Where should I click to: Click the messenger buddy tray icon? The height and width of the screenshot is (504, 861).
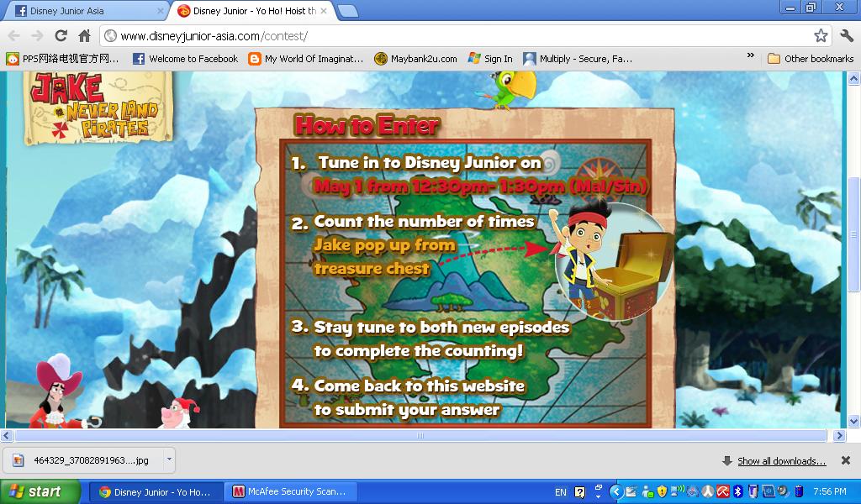click(x=648, y=492)
